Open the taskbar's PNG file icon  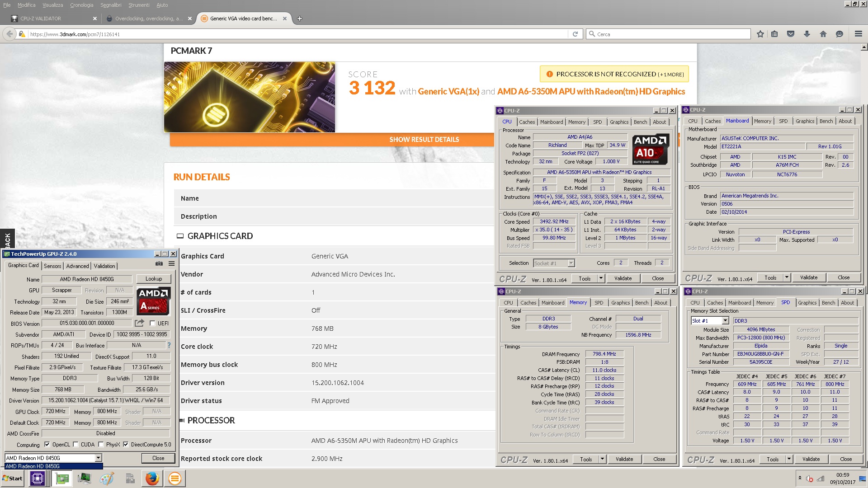[x=130, y=478]
